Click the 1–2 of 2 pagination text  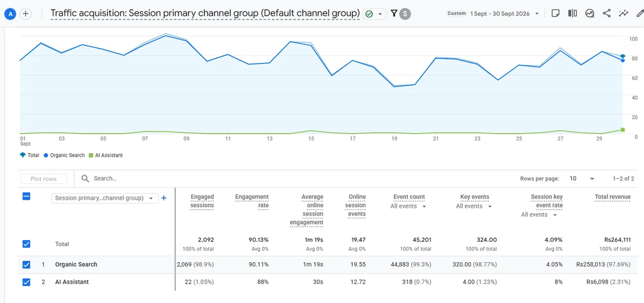coord(623,178)
